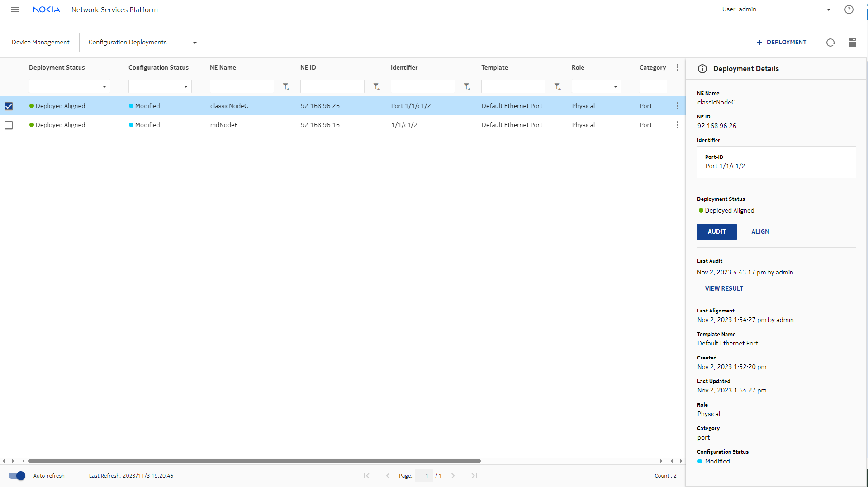Click the AUDIT button
Viewport: 868px width, 487px height.
(x=716, y=232)
